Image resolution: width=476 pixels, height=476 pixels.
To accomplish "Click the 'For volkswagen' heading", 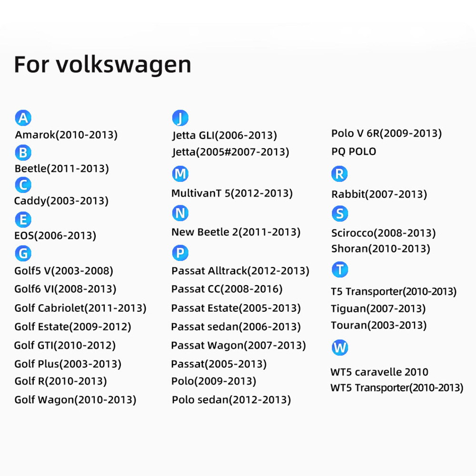I will coord(102,64).
